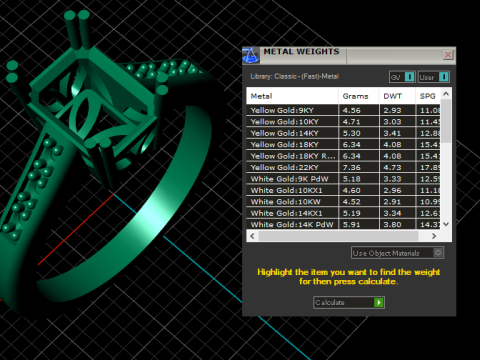Toggle Use Object Materials option

[397, 253]
